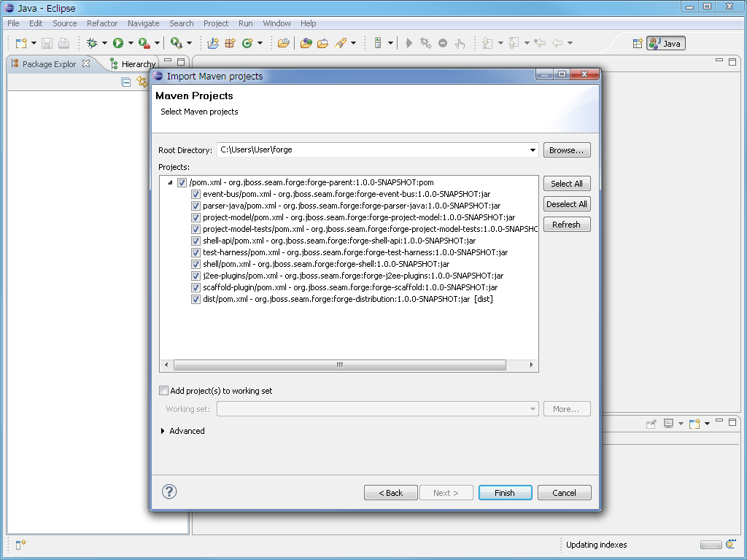747x560 pixels.
Task: Click Show View as fast view icon
Action: 20,545
